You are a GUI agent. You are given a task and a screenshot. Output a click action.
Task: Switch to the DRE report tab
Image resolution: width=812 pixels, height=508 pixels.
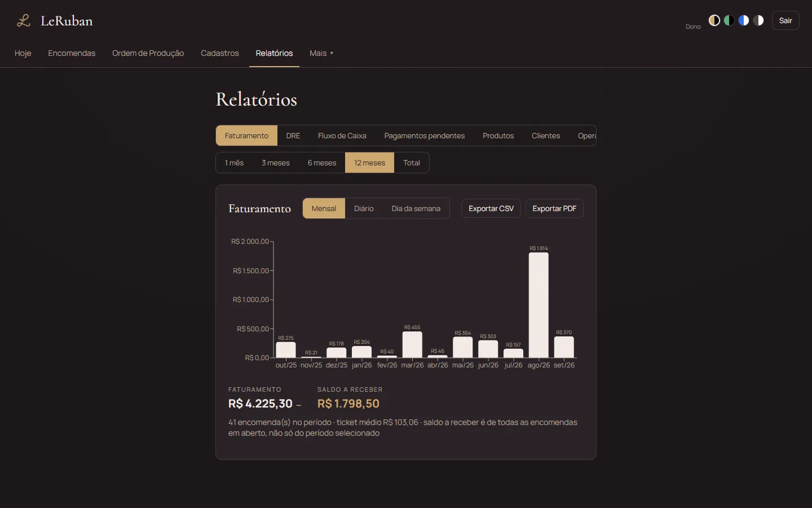(x=293, y=135)
